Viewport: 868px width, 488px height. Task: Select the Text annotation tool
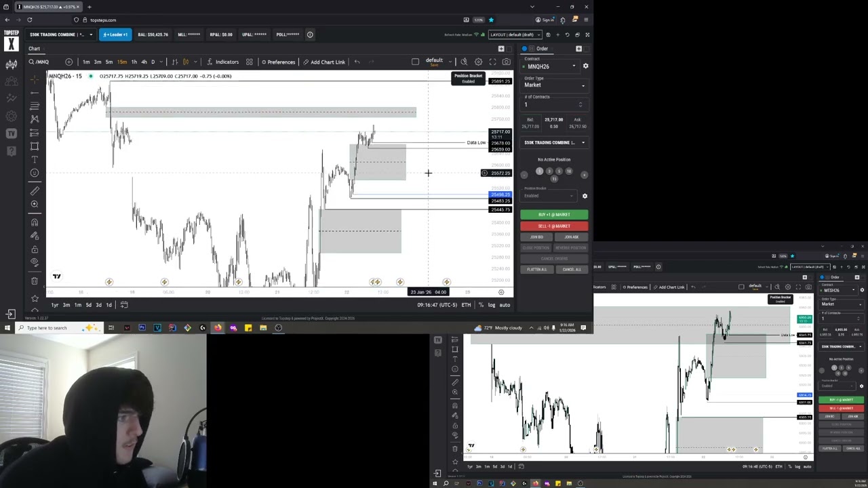click(x=35, y=159)
